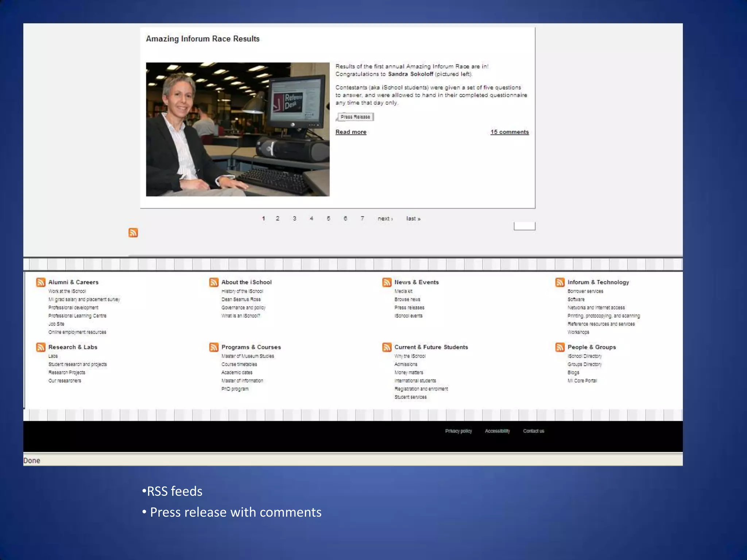Open the Inforum & Technology heading

click(598, 282)
